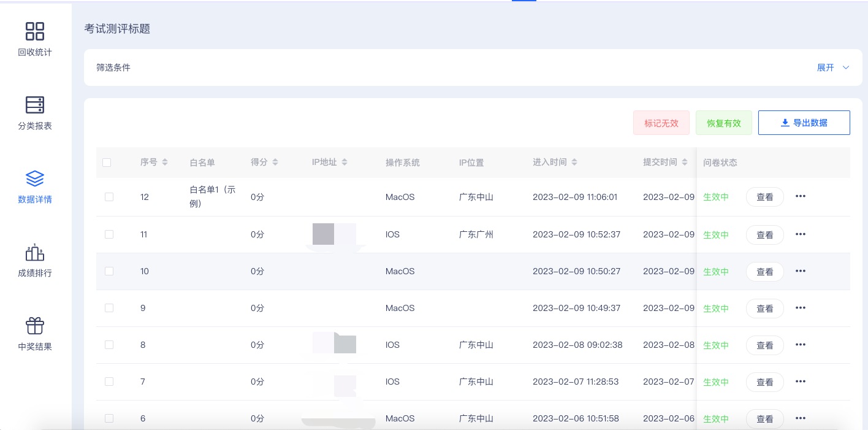Toggle select-all header checkbox
Screen dimensions: 868x430
(x=107, y=163)
